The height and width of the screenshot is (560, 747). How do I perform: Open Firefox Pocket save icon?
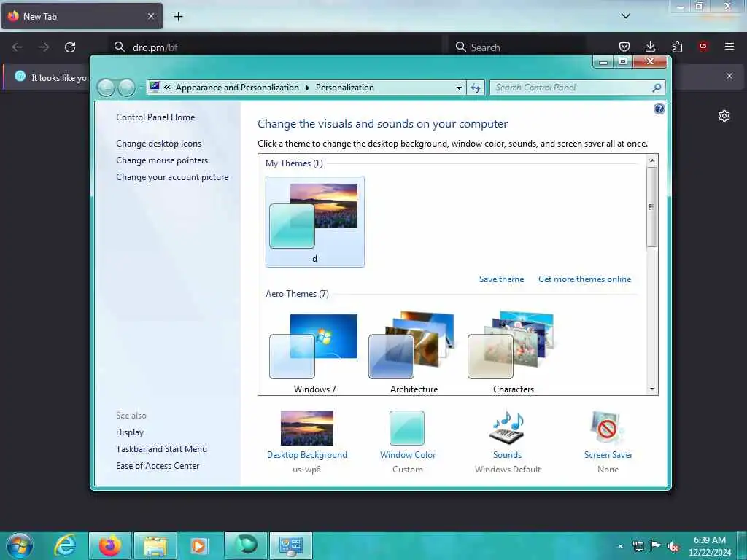pos(624,47)
